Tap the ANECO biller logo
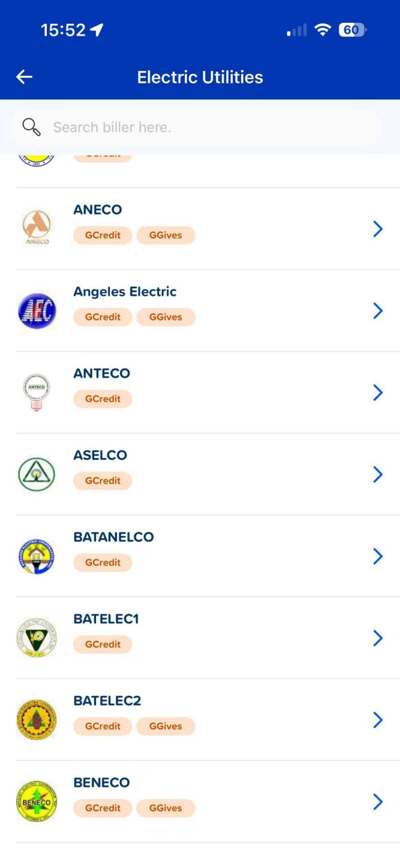The width and height of the screenshot is (400, 868). tap(37, 227)
